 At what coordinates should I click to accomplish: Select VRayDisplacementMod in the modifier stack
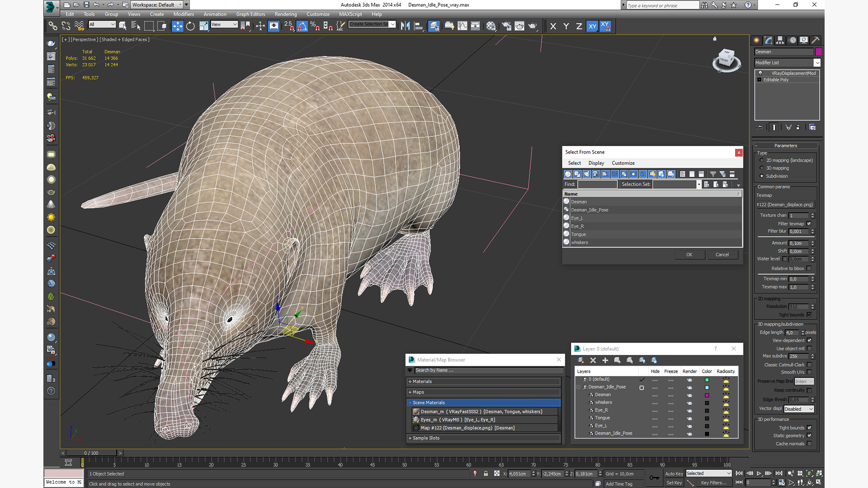click(x=788, y=73)
